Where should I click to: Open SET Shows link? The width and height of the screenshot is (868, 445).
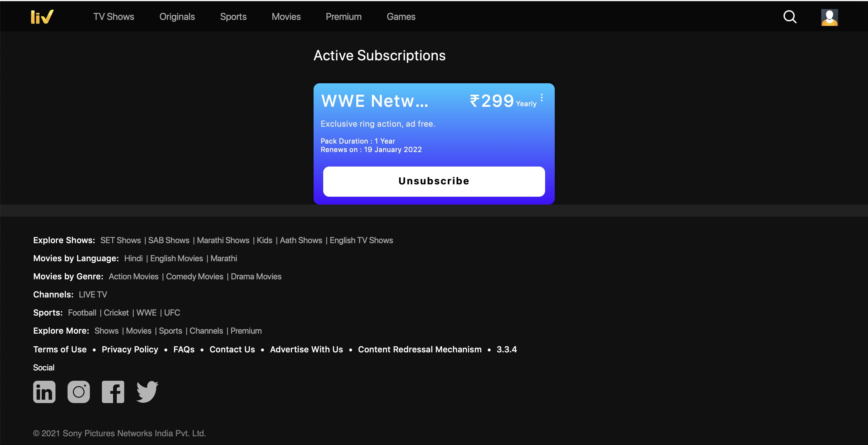121,240
